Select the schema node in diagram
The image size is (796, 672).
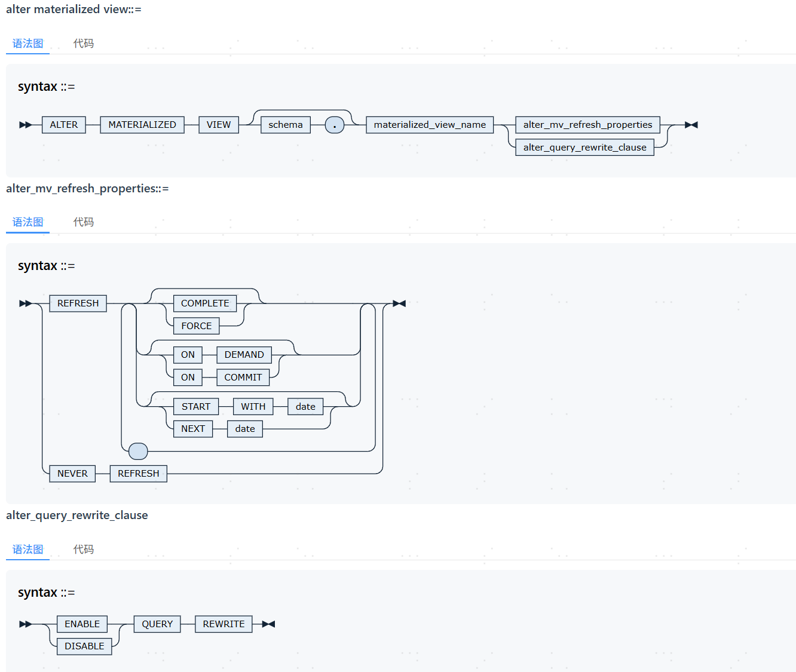[286, 125]
